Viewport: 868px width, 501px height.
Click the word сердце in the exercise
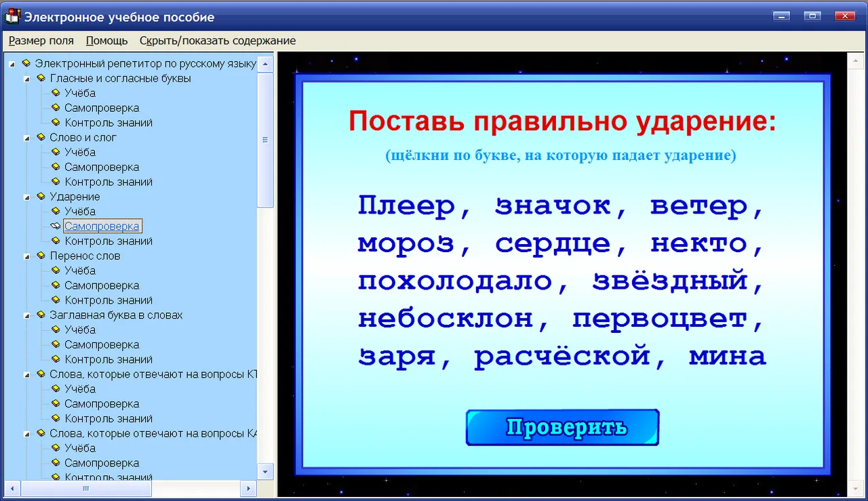(553, 243)
